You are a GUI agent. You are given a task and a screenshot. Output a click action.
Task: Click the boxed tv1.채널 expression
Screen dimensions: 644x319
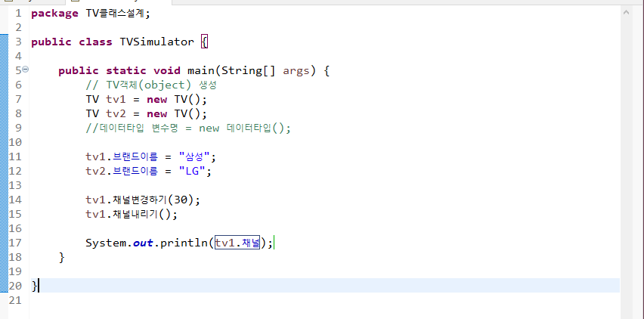pos(238,243)
